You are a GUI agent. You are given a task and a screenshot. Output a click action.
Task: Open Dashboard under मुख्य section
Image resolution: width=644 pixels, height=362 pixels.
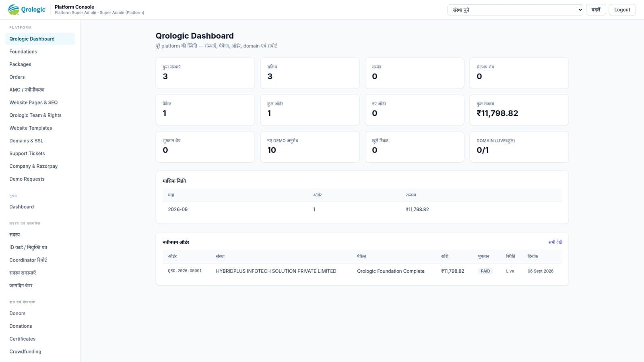pyautogui.click(x=40, y=207)
